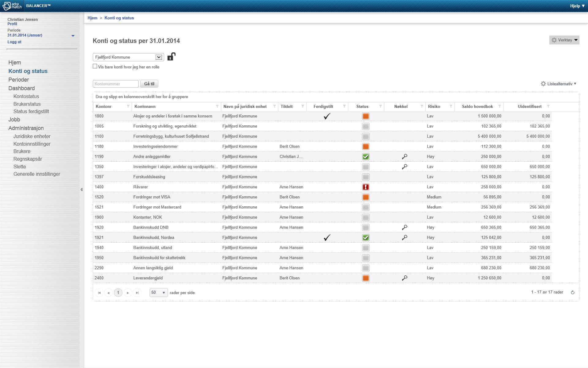Screen dimensions: 588x368
Task: Click green check status for account 1190
Action: pos(366,157)
